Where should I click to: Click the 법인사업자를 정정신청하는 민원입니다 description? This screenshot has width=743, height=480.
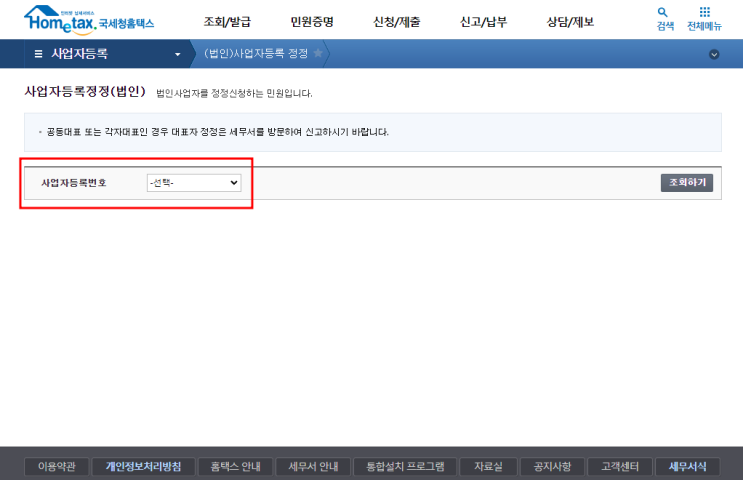click(234, 93)
